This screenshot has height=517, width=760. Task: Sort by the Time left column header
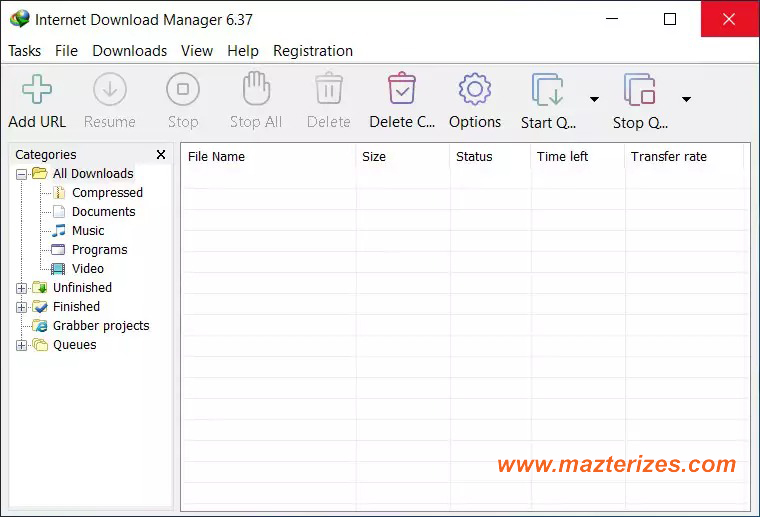578,157
